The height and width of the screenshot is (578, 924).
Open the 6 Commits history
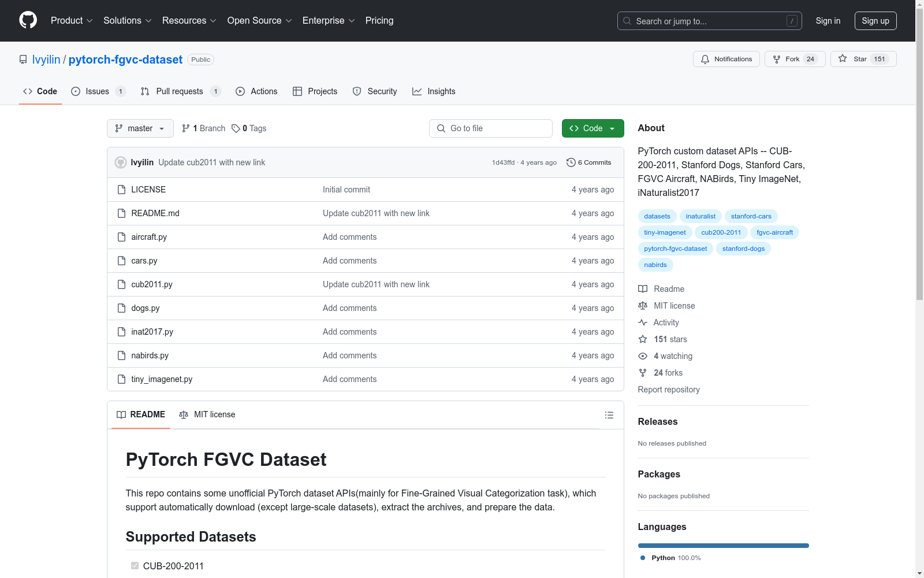pyautogui.click(x=589, y=162)
